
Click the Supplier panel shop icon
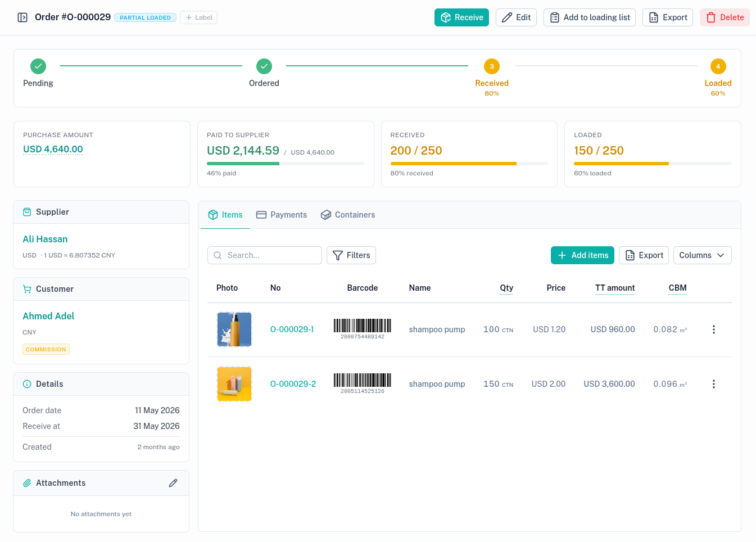(27, 212)
